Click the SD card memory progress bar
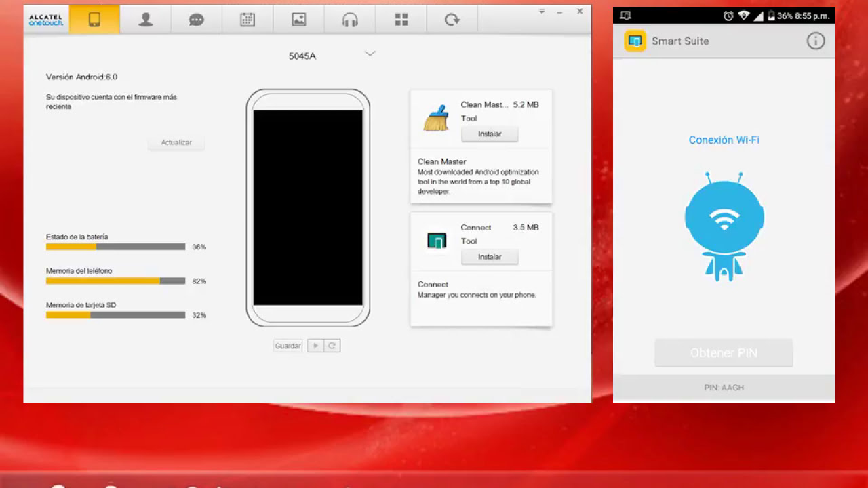 pyautogui.click(x=116, y=315)
